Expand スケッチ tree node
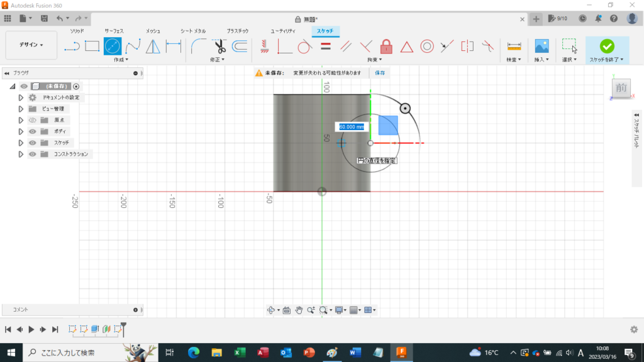The image size is (644, 362). (x=21, y=143)
